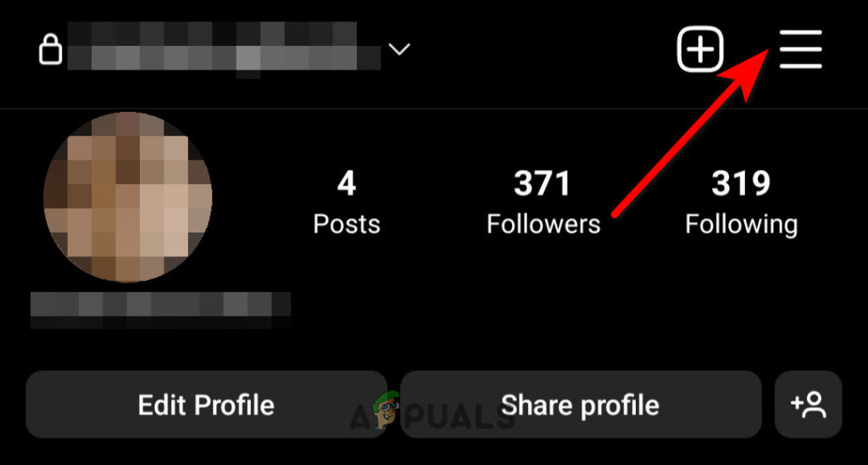
Task: Open the discover people icon button
Action: pos(808,404)
